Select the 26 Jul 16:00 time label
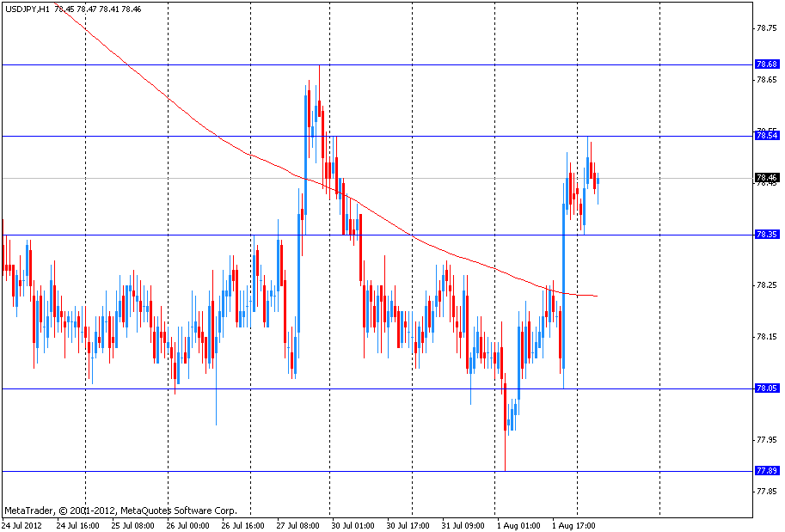Image resolution: width=785 pixels, height=532 pixels. pyautogui.click(x=242, y=524)
